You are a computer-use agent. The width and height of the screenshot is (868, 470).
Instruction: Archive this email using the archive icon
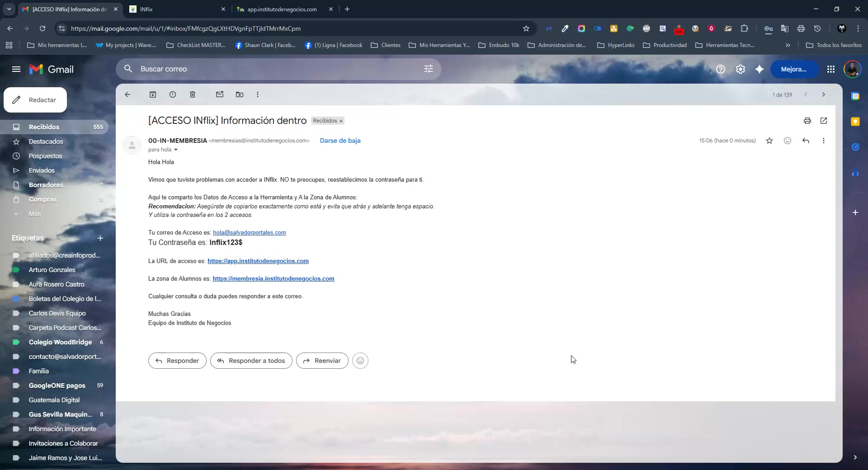pos(153,94)
